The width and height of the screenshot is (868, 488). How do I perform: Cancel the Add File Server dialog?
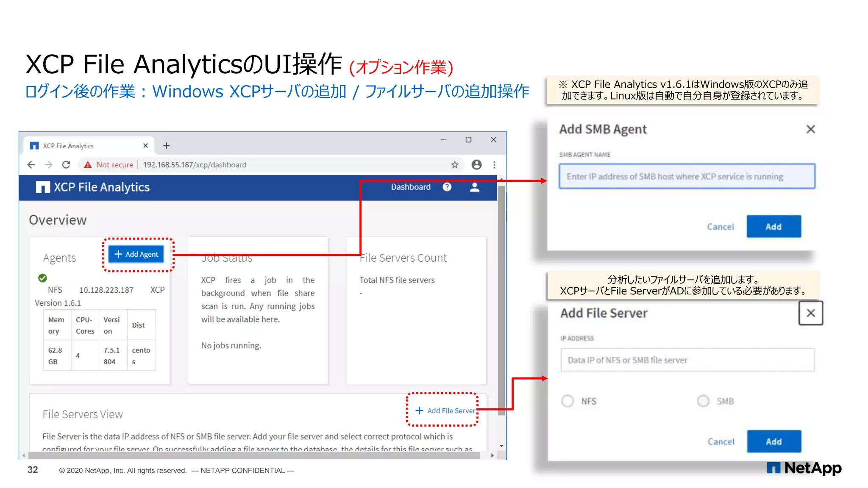click(721, 442)
